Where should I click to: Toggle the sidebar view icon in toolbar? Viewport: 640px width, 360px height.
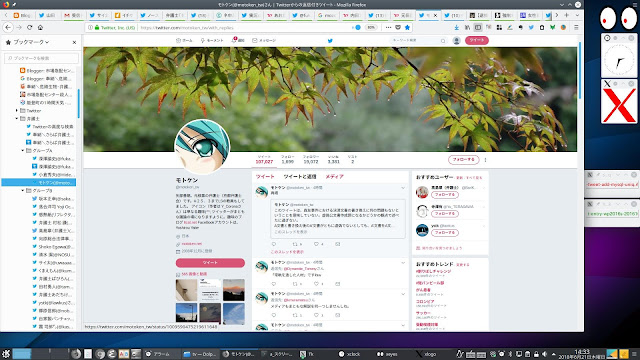478,27
